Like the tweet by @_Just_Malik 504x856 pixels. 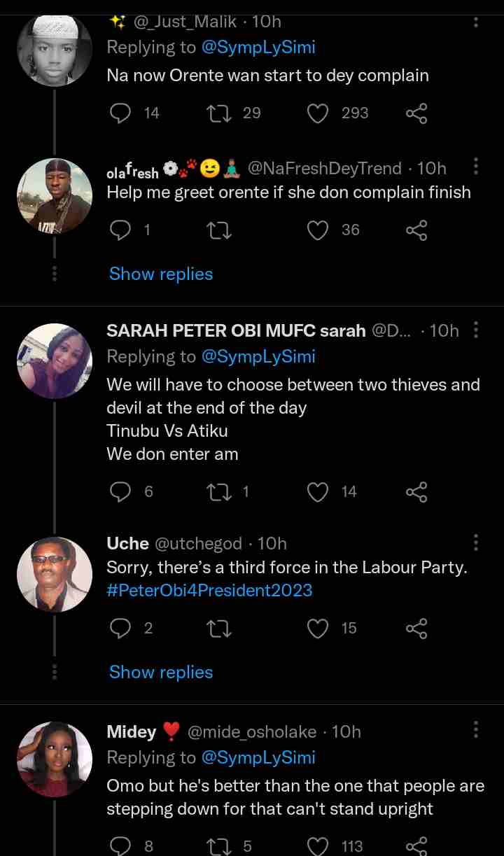click(x=318, y=113)
